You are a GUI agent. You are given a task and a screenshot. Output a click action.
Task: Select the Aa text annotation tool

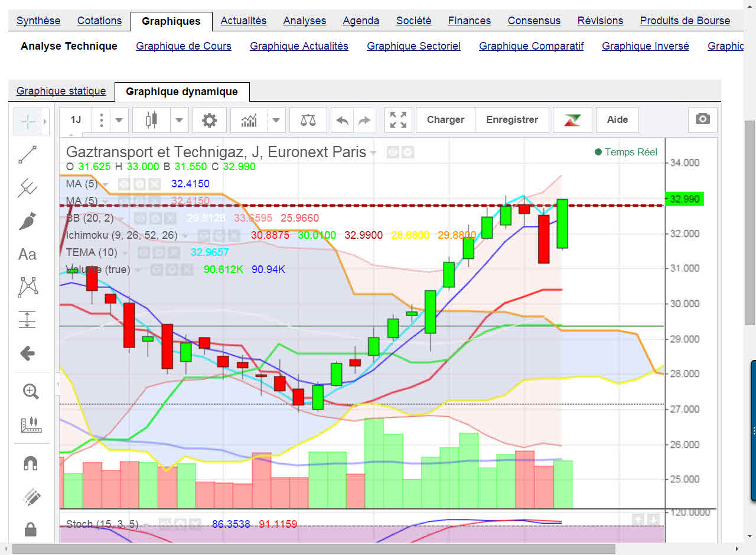pyautogui.click(x=28, y=254)
